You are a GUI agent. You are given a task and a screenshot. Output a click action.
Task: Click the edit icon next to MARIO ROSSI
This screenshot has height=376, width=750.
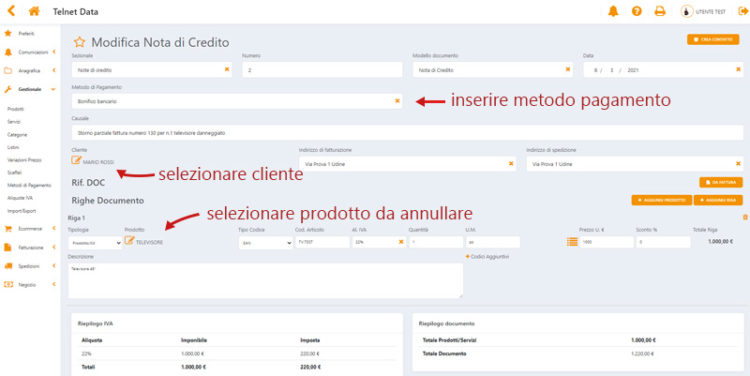click(x=76, y=160)
